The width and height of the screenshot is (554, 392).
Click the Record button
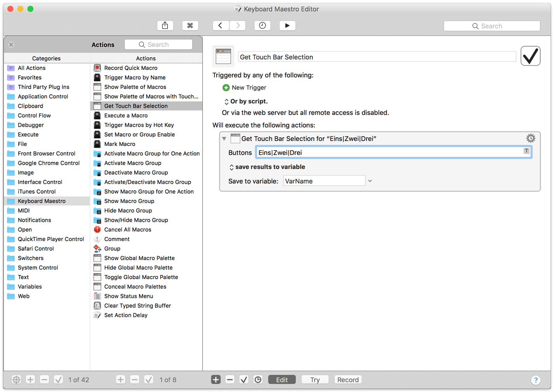click(x=348, y=380)
